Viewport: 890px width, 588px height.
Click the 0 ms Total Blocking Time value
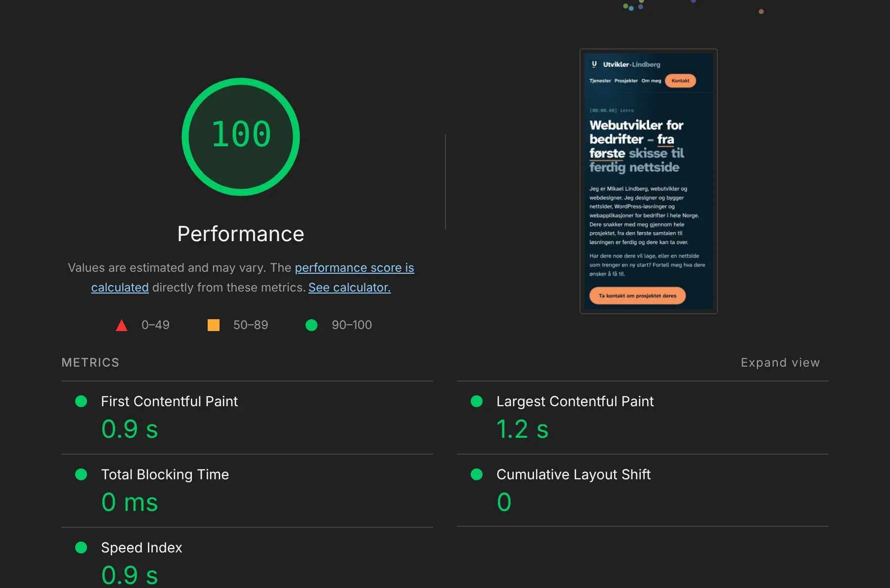pos(130,502)
